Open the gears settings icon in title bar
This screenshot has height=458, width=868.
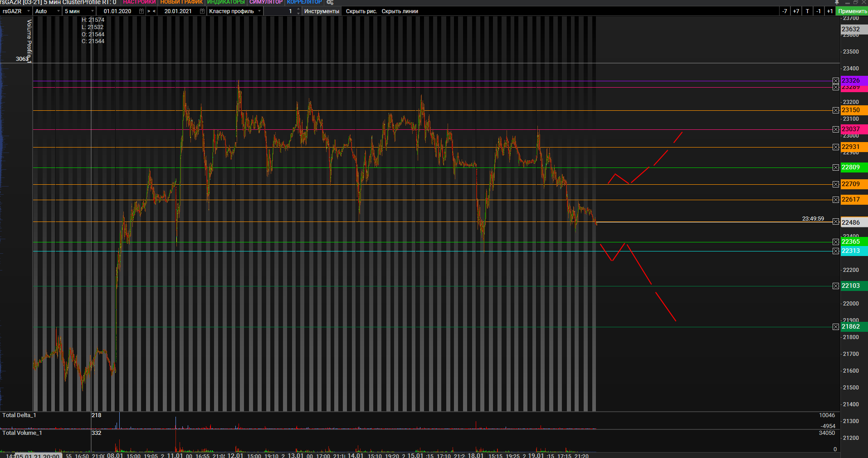point(330,2)
